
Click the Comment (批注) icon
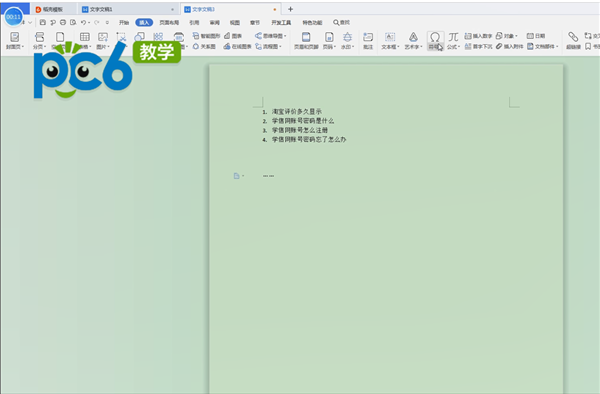[x=368, y=40]
